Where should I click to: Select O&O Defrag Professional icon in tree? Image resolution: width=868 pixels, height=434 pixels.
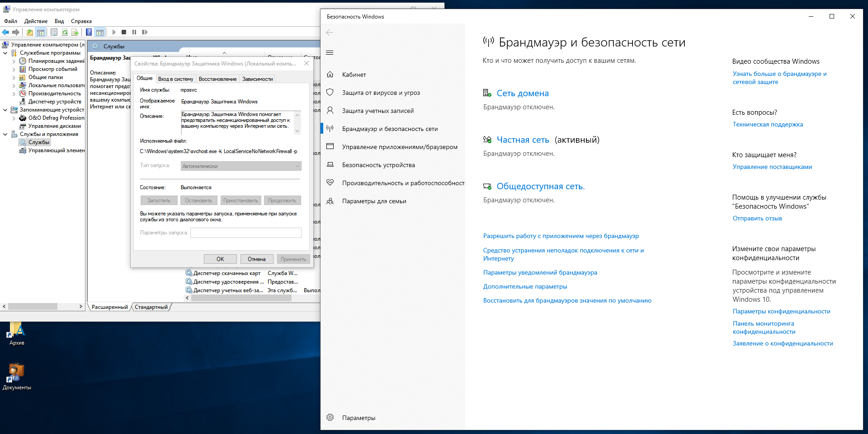23,118
